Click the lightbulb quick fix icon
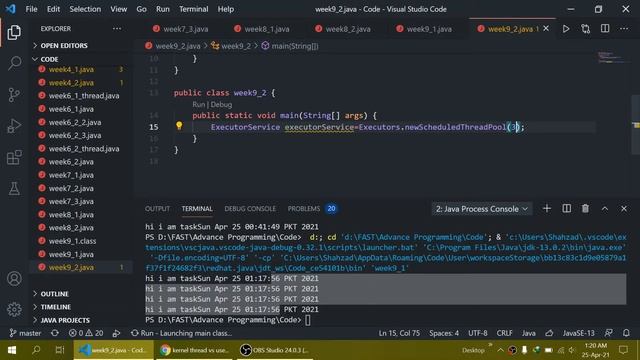This screenshot has height=360, width=640. (x=179, y=126)
